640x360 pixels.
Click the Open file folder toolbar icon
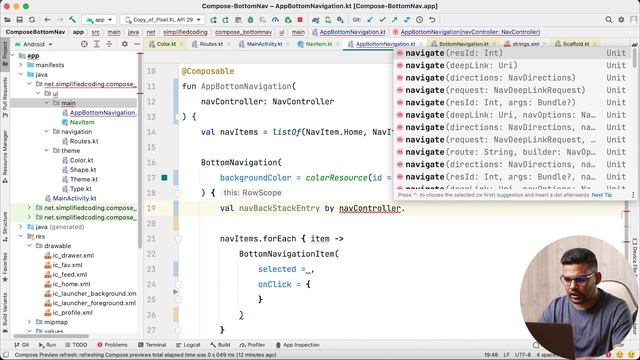tap(7, 20)
